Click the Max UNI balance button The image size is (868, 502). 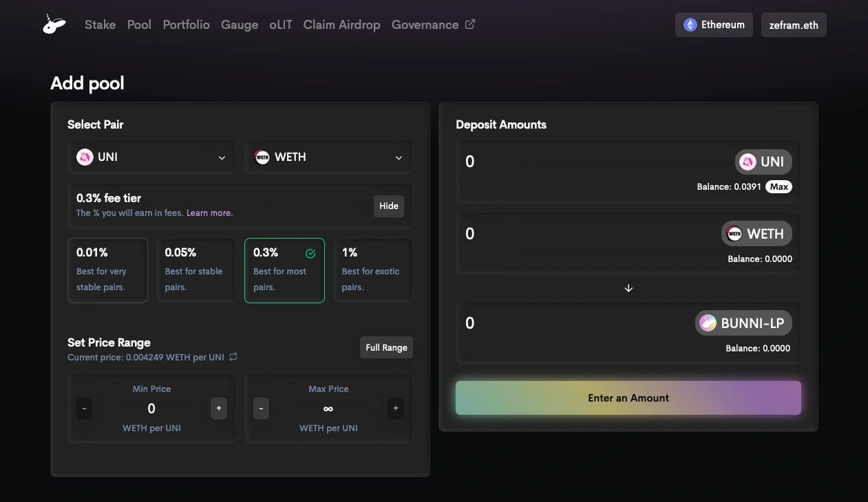pos(779,186)
